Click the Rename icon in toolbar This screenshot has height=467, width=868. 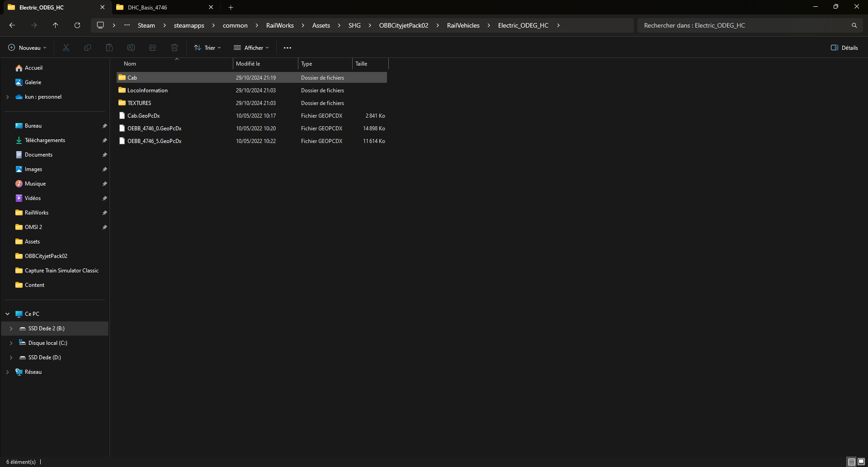click(x=131, y=48)
